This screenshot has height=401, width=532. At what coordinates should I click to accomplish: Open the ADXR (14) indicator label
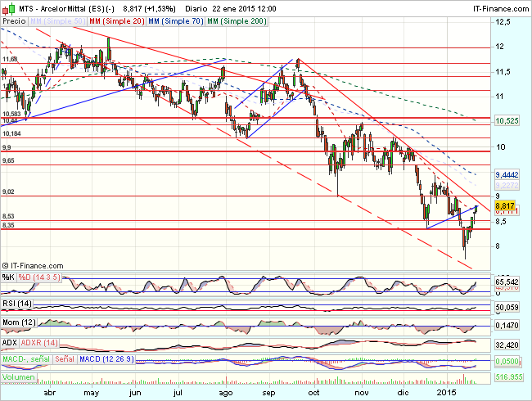[x=38, y=341]
